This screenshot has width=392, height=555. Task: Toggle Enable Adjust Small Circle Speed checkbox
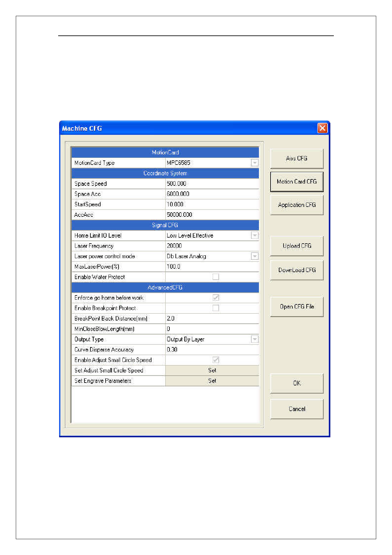click(x=216, y=360)
